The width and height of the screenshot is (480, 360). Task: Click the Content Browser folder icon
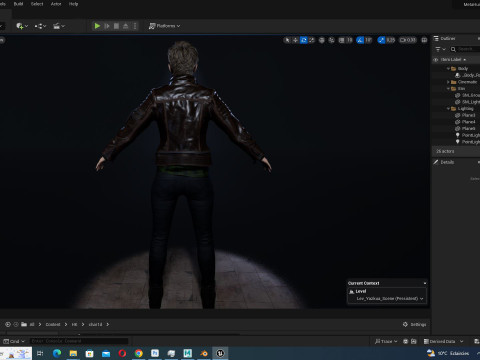[x=24, y=324]
